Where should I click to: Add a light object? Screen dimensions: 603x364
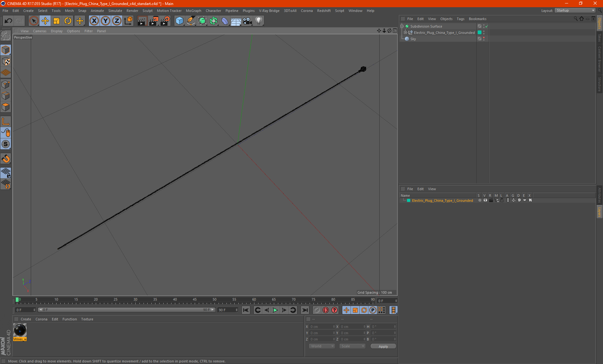[x=259, y=21]
